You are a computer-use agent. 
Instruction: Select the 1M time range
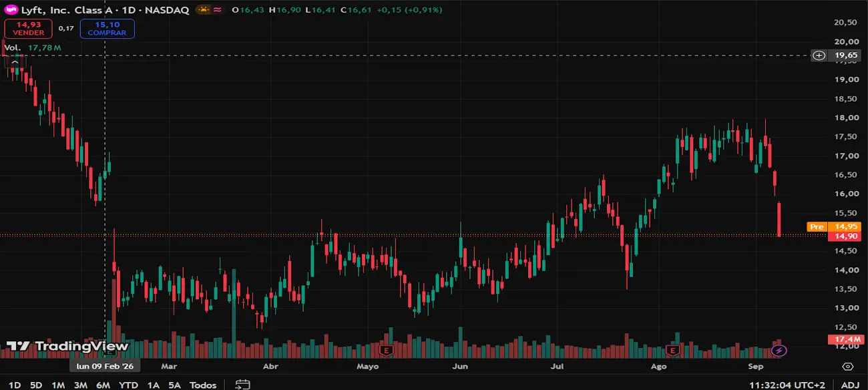(x=58, y=385)
